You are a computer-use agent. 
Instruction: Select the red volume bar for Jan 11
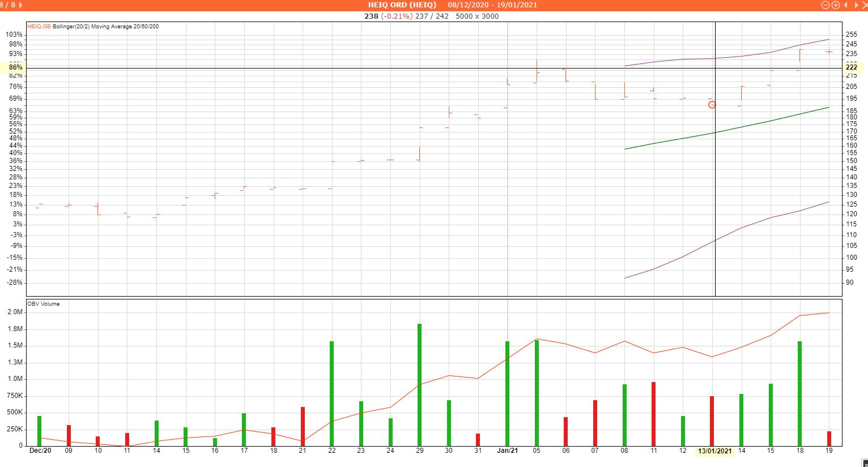(653, 414)
